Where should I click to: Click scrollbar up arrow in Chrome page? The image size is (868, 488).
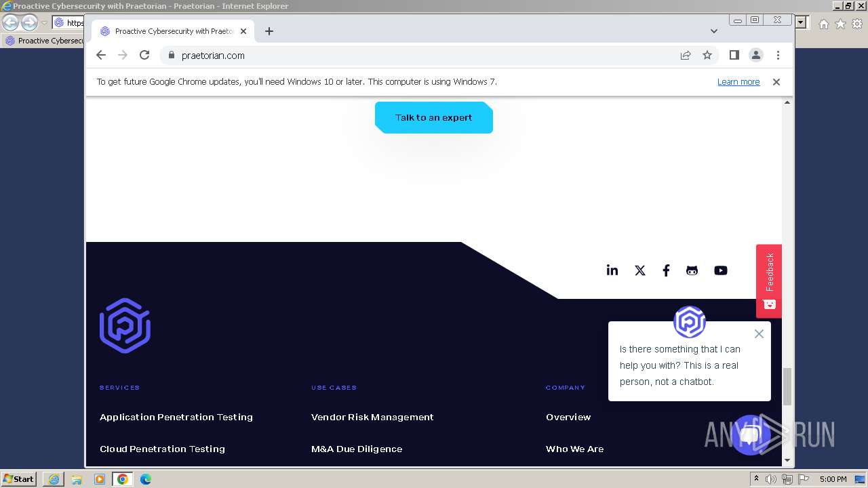(787, 102)
